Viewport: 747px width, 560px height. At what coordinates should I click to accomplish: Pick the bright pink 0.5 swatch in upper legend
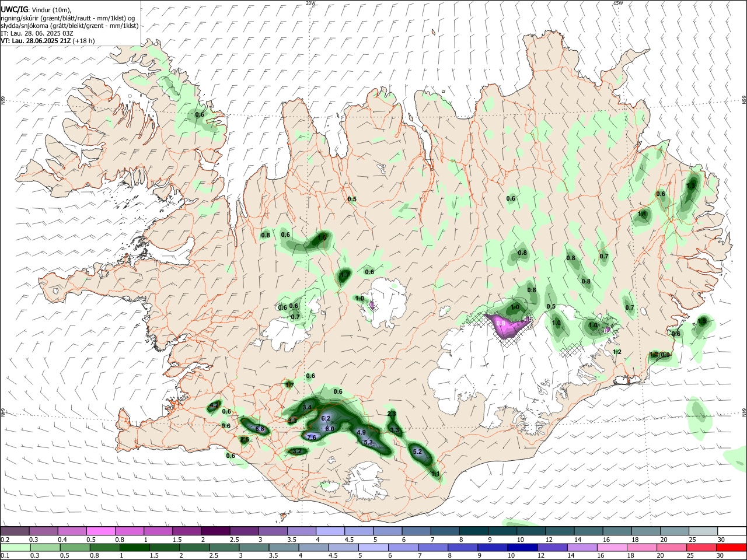pyautogui.click(x=100, y=531)
